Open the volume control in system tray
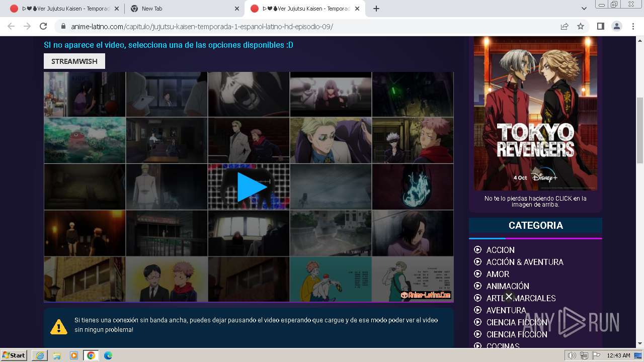Viewport: 644px width, 362px height. [x=572, y=355]
